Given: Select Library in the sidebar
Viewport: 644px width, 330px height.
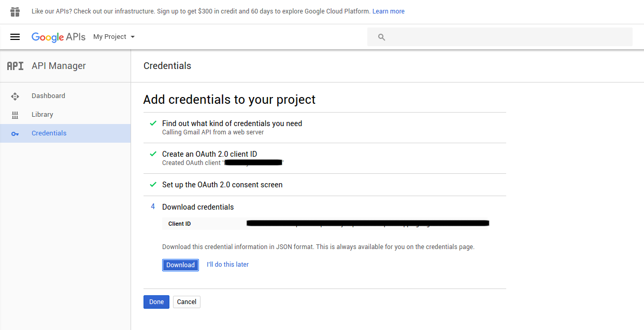Looking at the screenshot, I should [x=42, y=115].
